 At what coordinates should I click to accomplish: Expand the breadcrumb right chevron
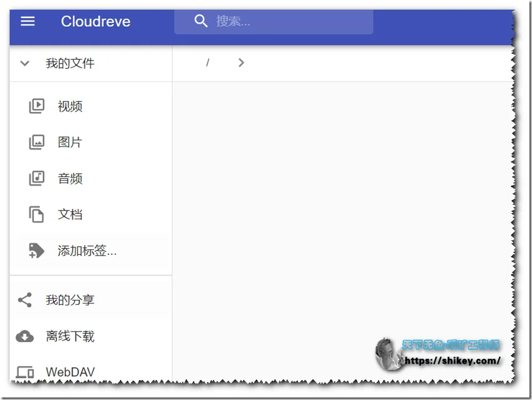[x=241, y=63]
